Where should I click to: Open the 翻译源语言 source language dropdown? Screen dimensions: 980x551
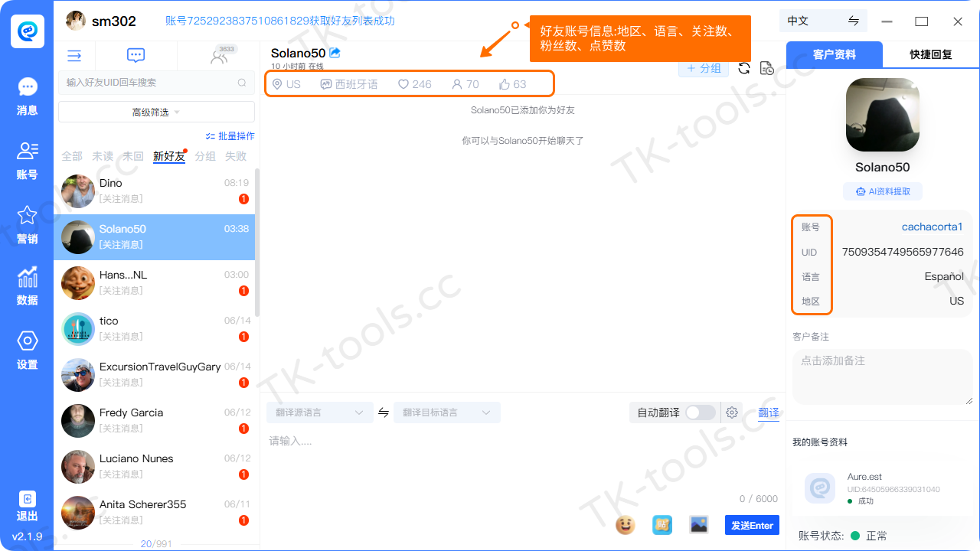point(320,412)
